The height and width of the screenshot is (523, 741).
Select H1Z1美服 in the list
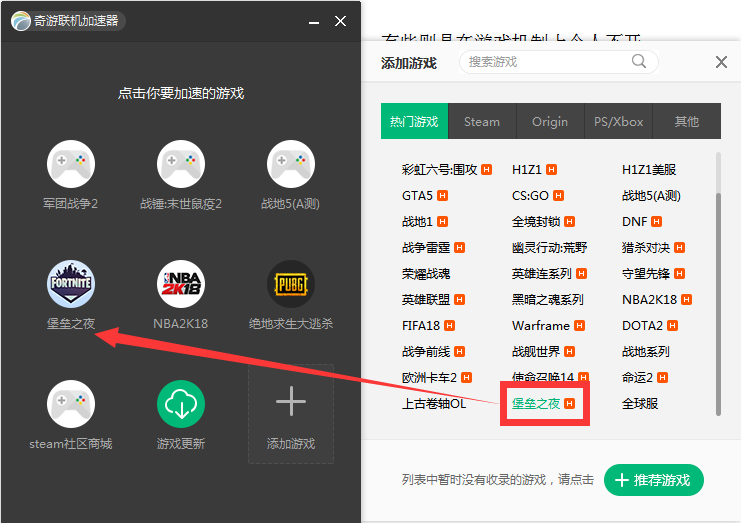(x=649, y=170)
